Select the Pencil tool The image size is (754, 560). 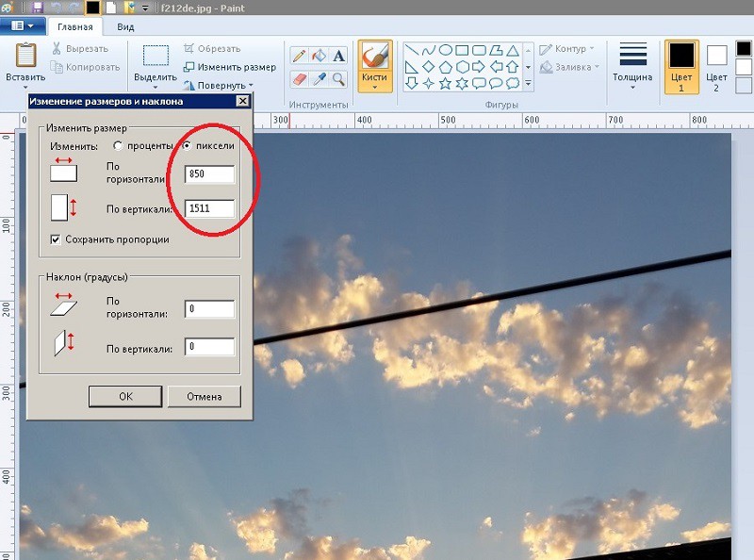coord(299,57)
